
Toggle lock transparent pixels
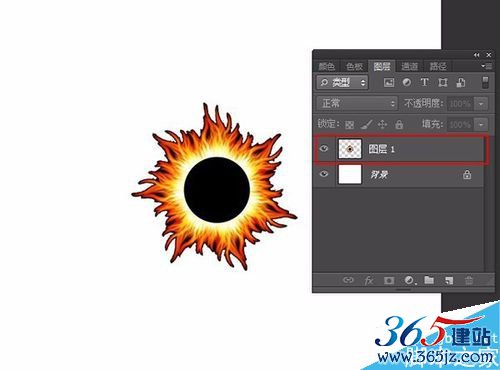(349, 125)
